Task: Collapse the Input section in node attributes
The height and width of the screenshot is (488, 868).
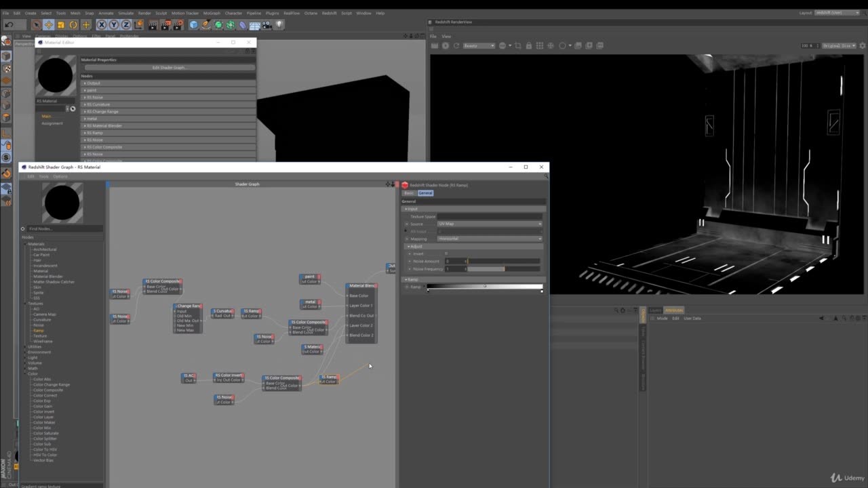Action: [406, 209]
